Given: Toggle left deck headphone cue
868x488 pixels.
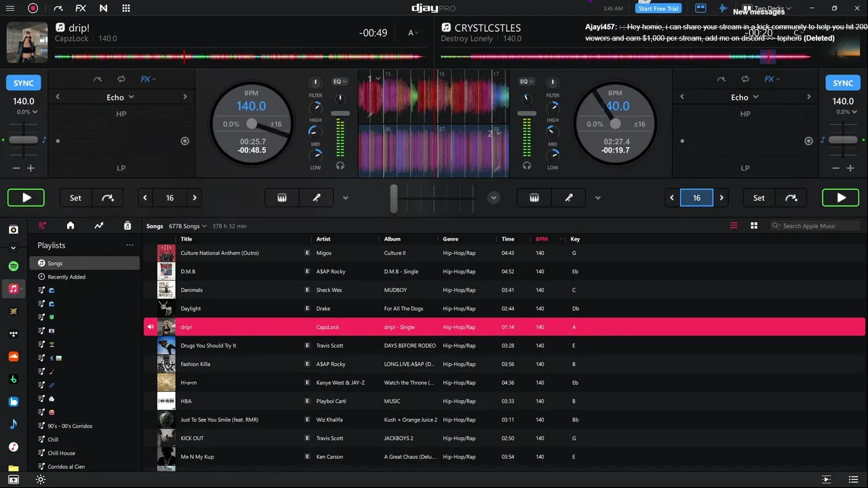Looking at the screenshot, I should (340, 165).
